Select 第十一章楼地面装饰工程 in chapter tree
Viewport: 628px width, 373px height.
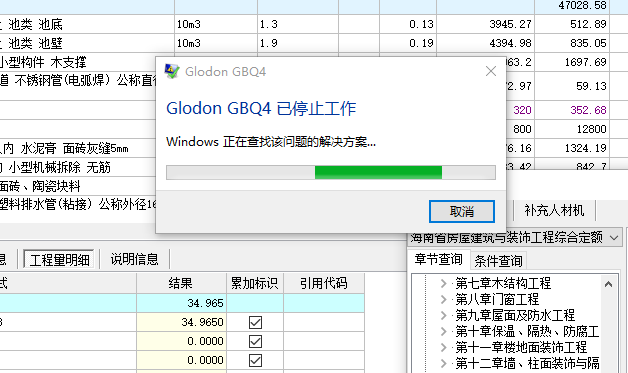click(521, 348)
